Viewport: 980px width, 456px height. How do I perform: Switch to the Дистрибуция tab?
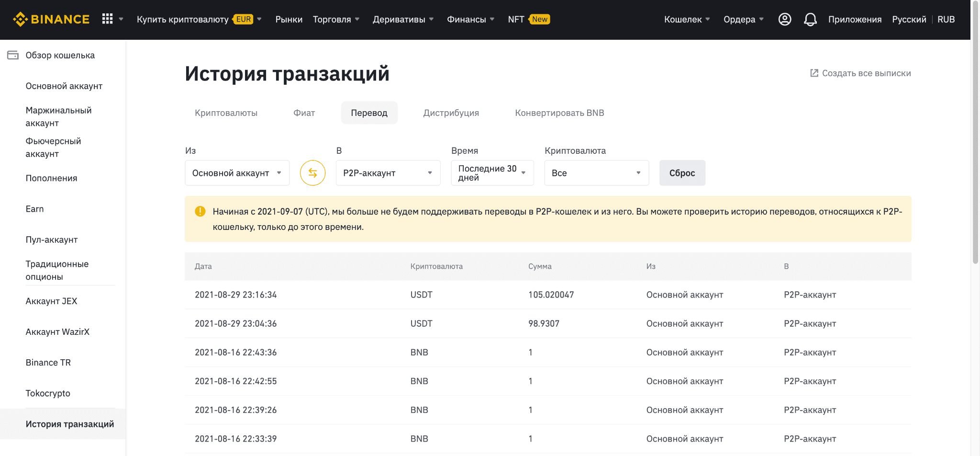(451, 113)
